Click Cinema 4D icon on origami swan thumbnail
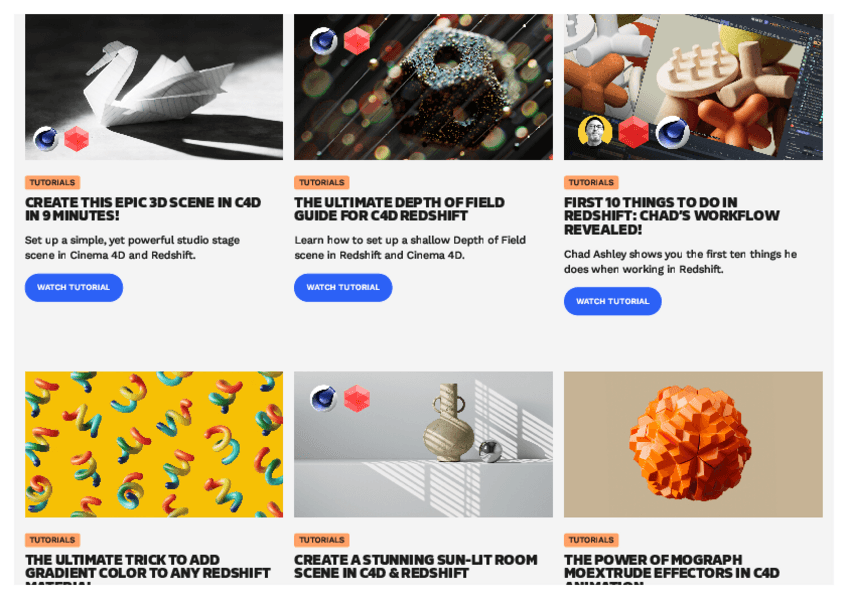Screen dimensions: 848x599 [46, 139]
